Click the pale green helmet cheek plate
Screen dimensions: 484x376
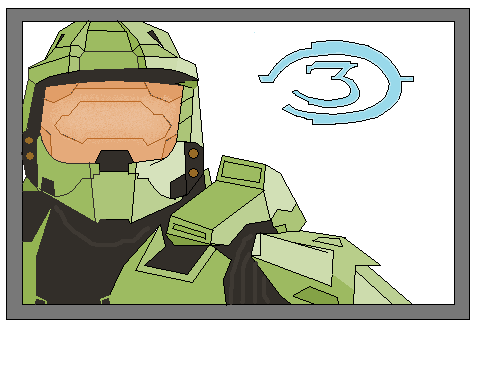(x=160, y=177)
